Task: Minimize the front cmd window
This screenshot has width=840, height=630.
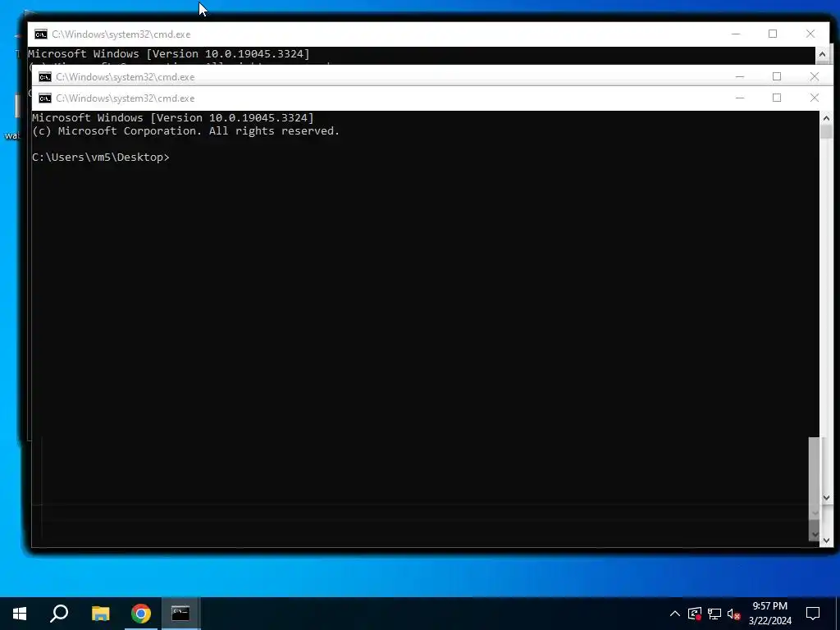Action: pos(740,98)
